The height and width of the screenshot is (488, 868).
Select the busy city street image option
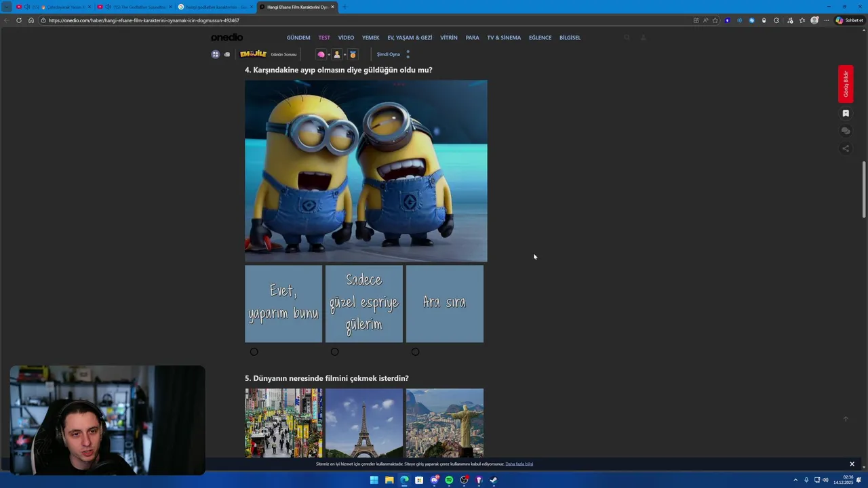(283, 423)
